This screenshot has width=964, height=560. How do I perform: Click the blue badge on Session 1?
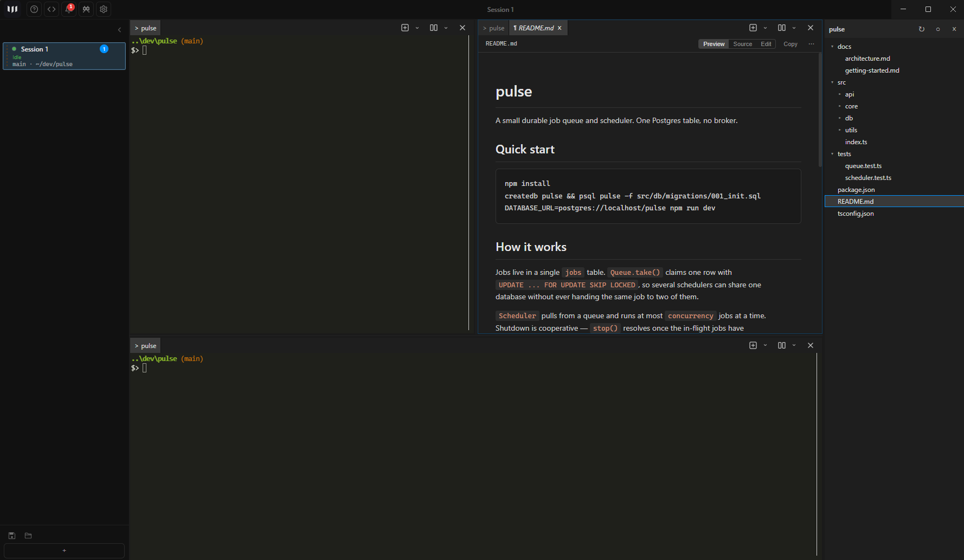104,49
